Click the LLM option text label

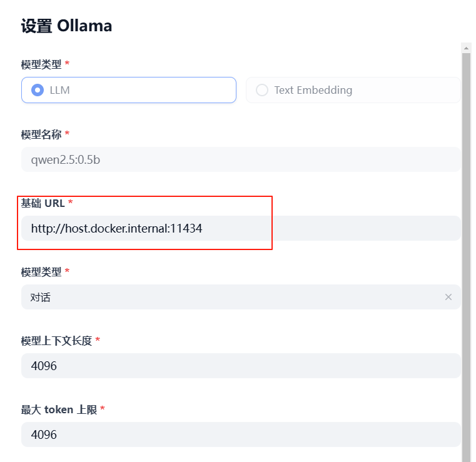point(60,90)
